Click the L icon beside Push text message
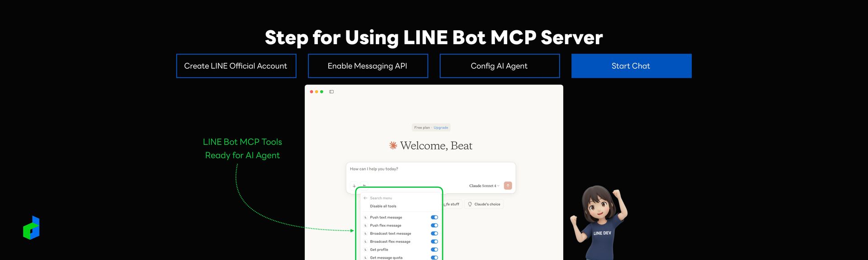This screenshot has height=260, width=868. point(365,218)
